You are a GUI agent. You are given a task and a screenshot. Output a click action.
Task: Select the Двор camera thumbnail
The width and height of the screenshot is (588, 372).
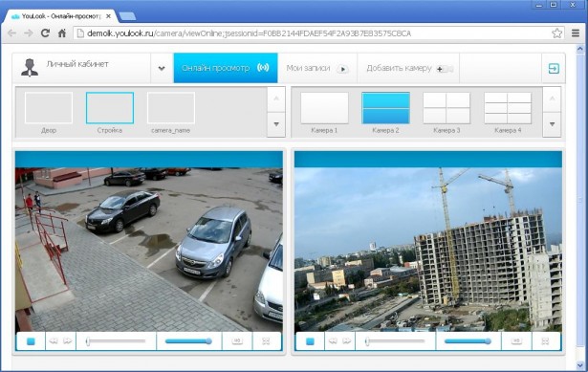click(x=49, y=108)
